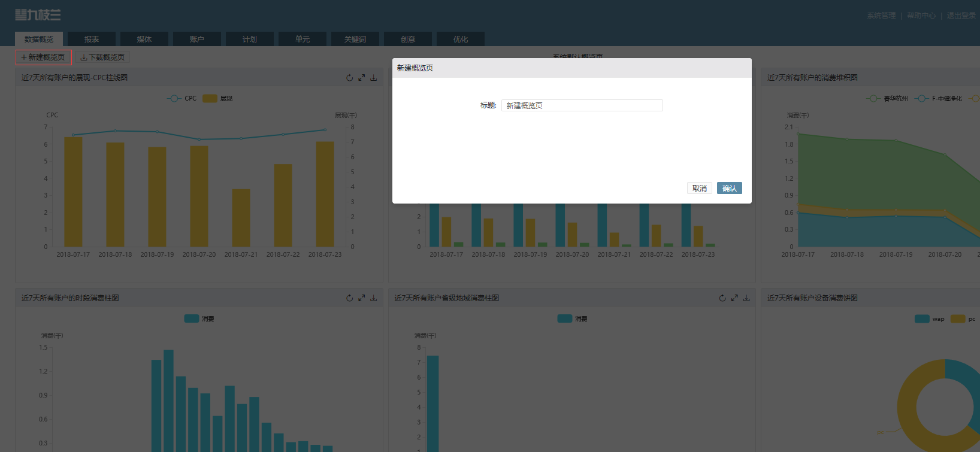The height and width of the screenshot is (452, 980).
Task: Maximize the 省级地域消费柱图 chart
Action: click(734, 298)
